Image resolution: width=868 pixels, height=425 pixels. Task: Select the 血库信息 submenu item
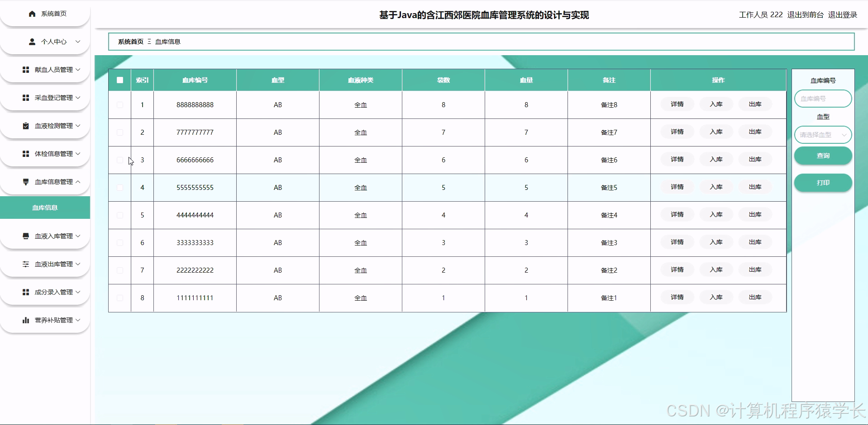click(45, 208)
